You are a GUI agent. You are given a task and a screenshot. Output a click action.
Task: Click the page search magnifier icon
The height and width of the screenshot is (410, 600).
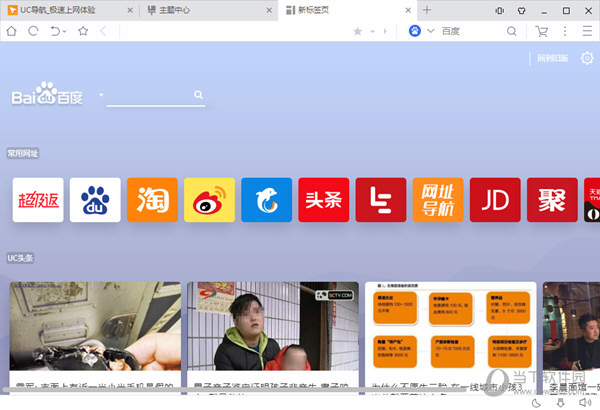(198, 95)
